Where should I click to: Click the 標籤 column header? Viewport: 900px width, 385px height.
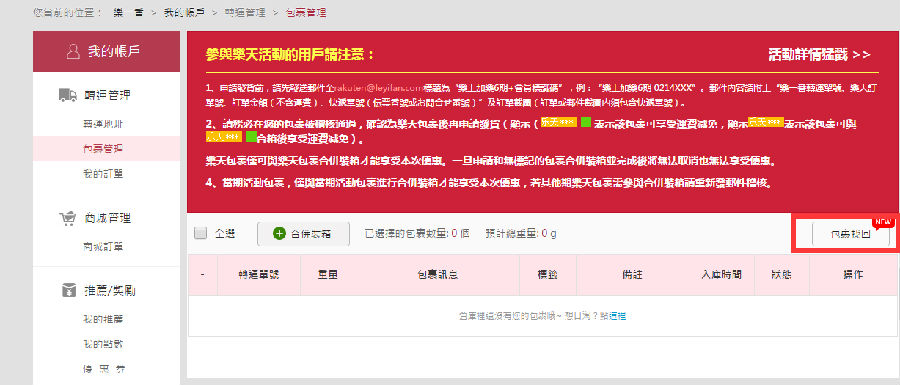coord(547,274)
